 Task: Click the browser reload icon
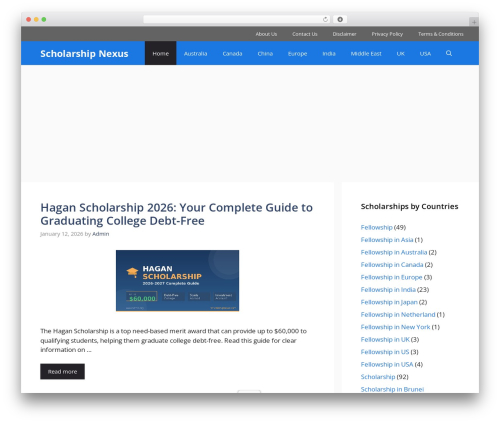[x=325, y=20]
